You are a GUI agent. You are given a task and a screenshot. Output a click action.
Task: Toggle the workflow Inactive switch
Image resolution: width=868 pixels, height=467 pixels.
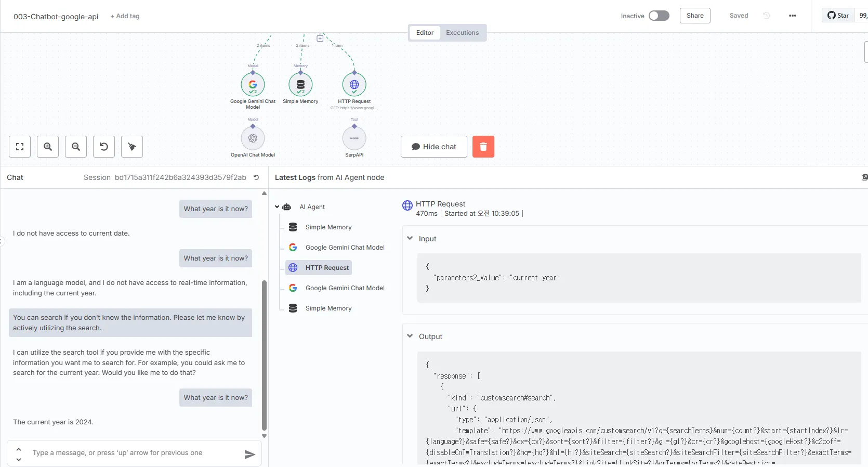(x=659, y=16)
